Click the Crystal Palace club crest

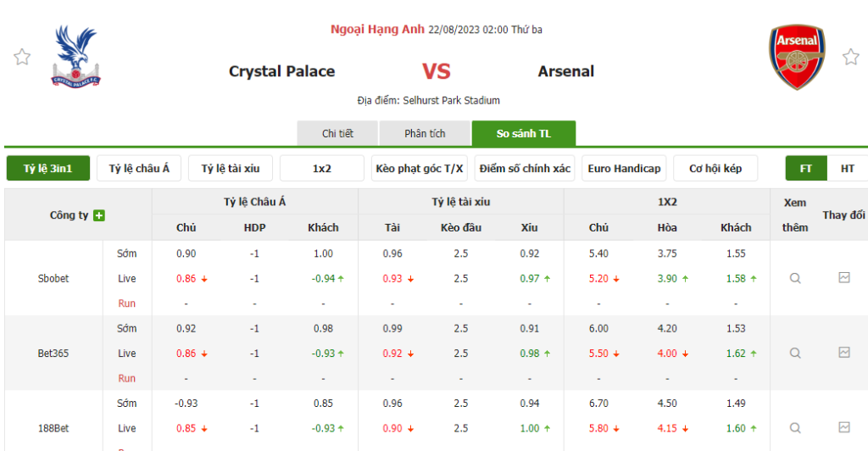coord(76,57)
